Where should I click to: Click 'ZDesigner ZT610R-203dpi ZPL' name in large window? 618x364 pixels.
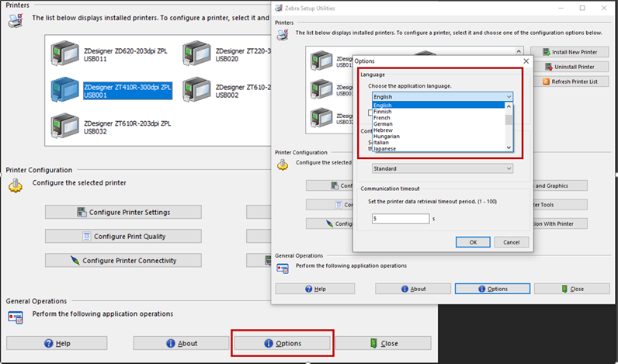[127, 123]
